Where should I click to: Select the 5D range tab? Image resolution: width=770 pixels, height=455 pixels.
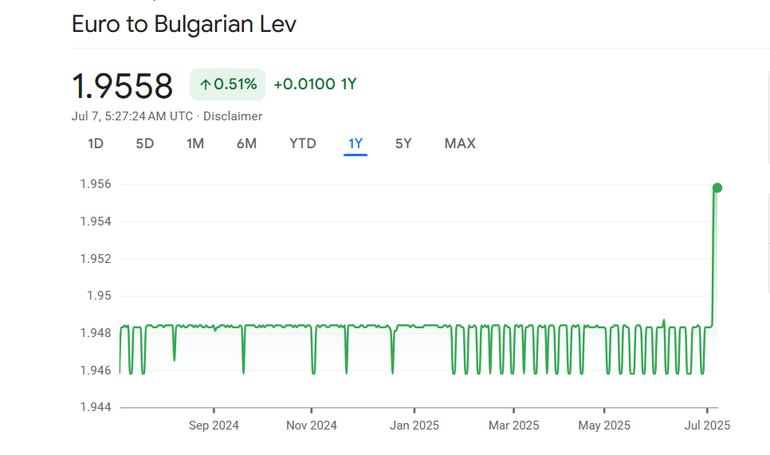pyautogui.click(x=145, y=143)
